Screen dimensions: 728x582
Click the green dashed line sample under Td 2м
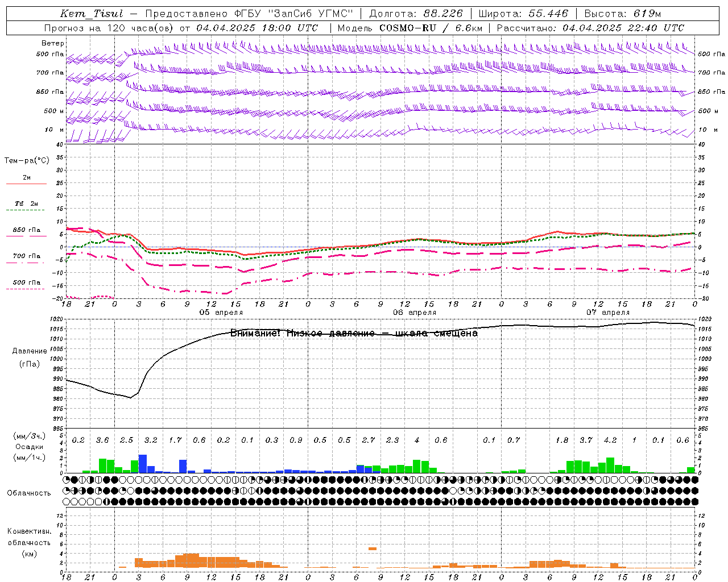[26, 210]
